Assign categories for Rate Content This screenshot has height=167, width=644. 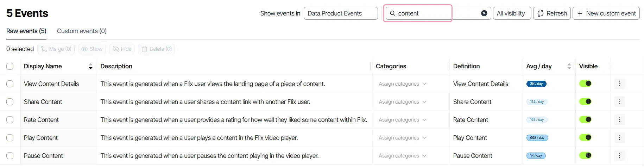pyautogui.click(x=403, y=120)
